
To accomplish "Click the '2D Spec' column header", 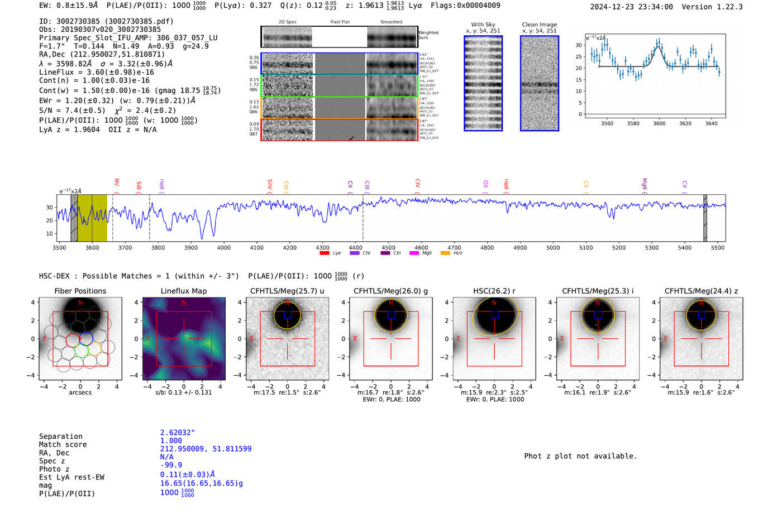I will coord(288,22).
